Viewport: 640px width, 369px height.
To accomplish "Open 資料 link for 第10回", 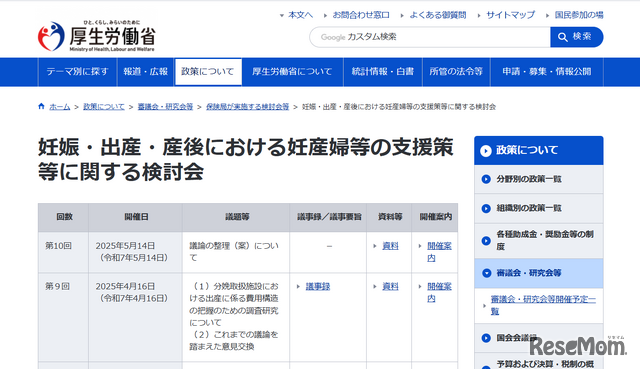I will 390,246.
